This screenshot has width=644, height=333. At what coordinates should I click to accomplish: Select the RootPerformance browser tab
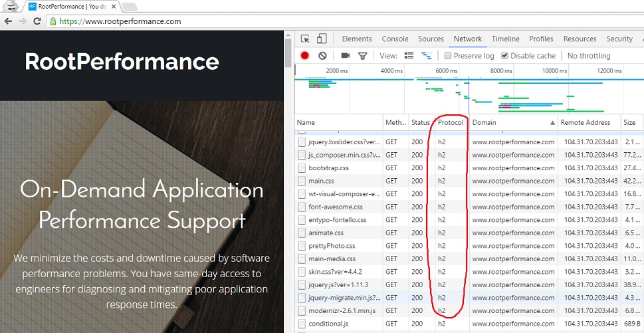(70, 6)
